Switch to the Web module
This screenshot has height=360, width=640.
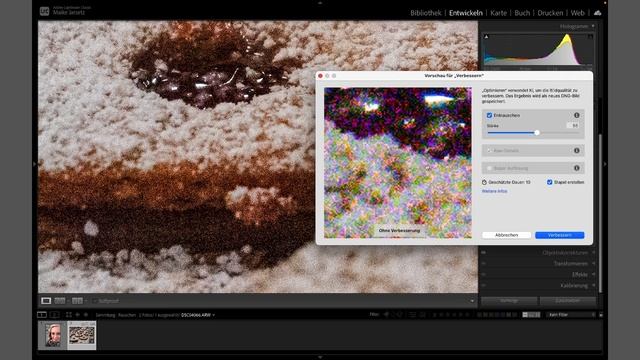tap(578, 13)
